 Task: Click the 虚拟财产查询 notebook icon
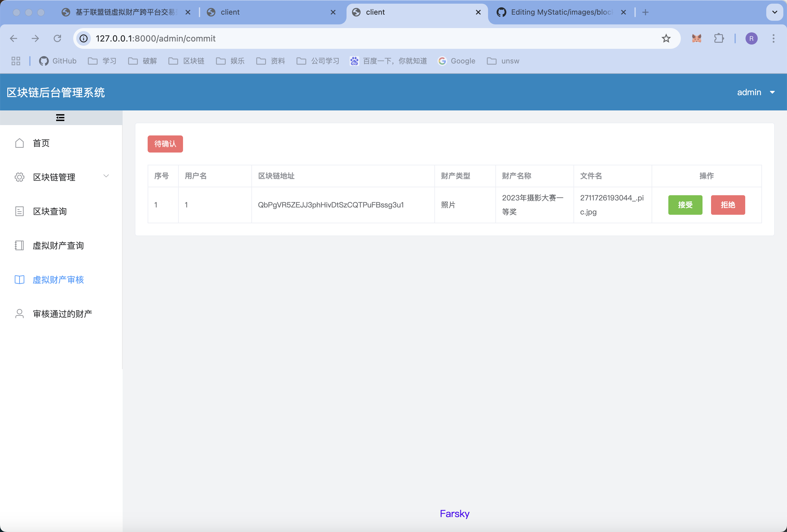(20, 246)
